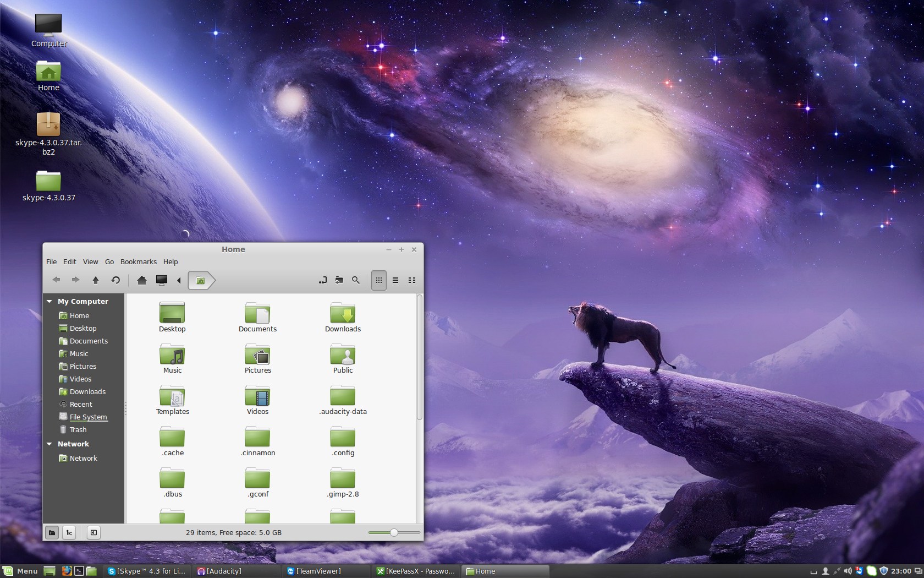Click the file pane vertical scrollbar

click(x=420, y=358)
